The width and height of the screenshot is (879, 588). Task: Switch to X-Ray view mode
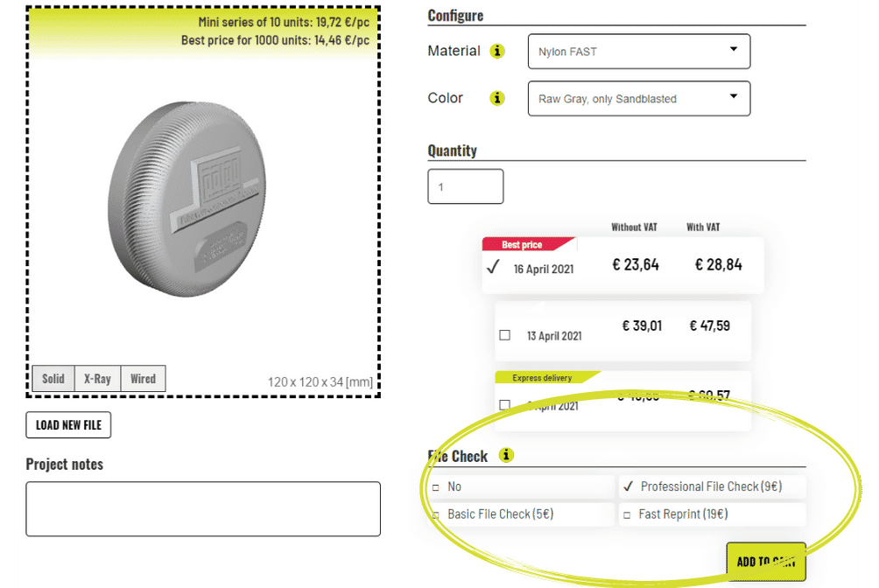(x=97, y=378)
